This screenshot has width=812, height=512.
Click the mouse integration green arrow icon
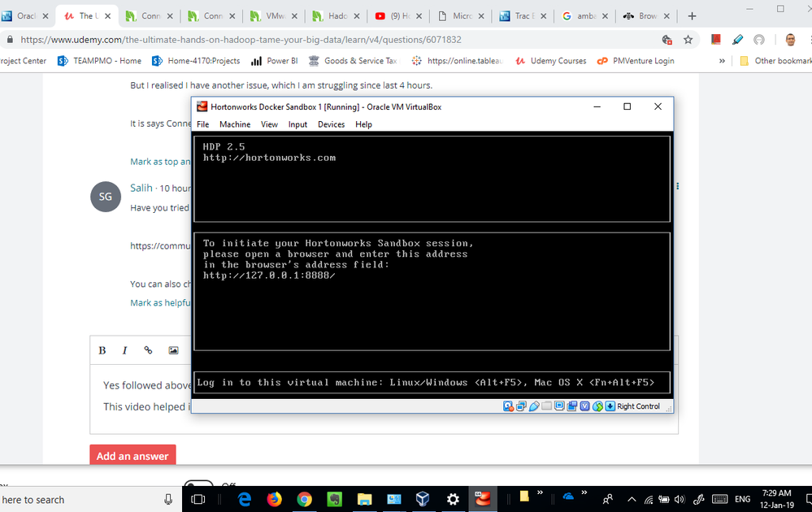pos(597,406)
